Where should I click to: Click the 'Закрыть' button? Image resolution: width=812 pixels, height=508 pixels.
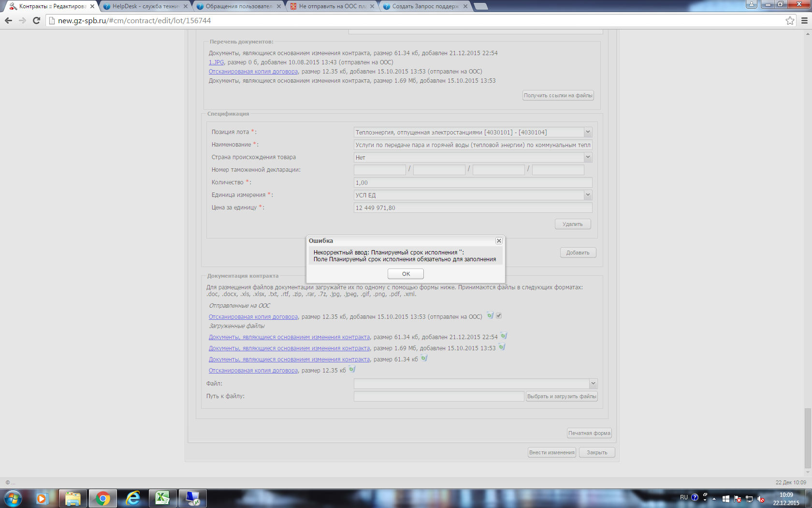pos(597,452)
